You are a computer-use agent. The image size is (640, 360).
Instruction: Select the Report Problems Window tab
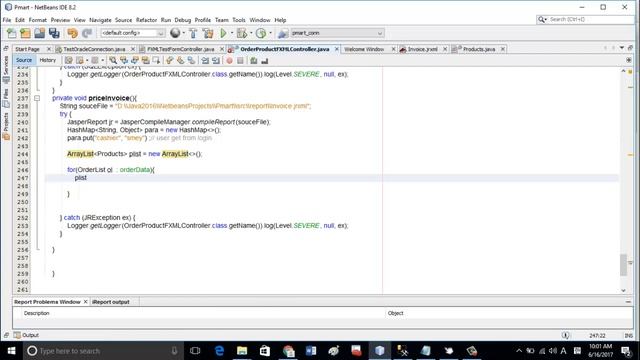pos(47,302)
